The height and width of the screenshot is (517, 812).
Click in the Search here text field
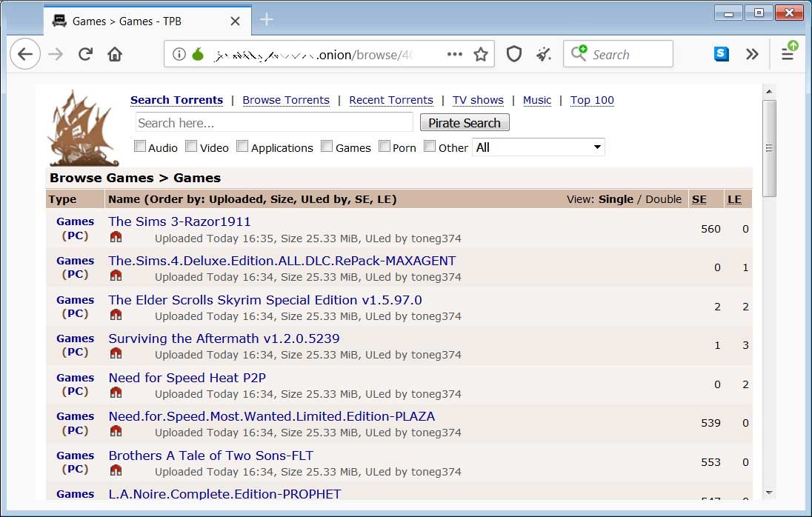coord(273,123)
